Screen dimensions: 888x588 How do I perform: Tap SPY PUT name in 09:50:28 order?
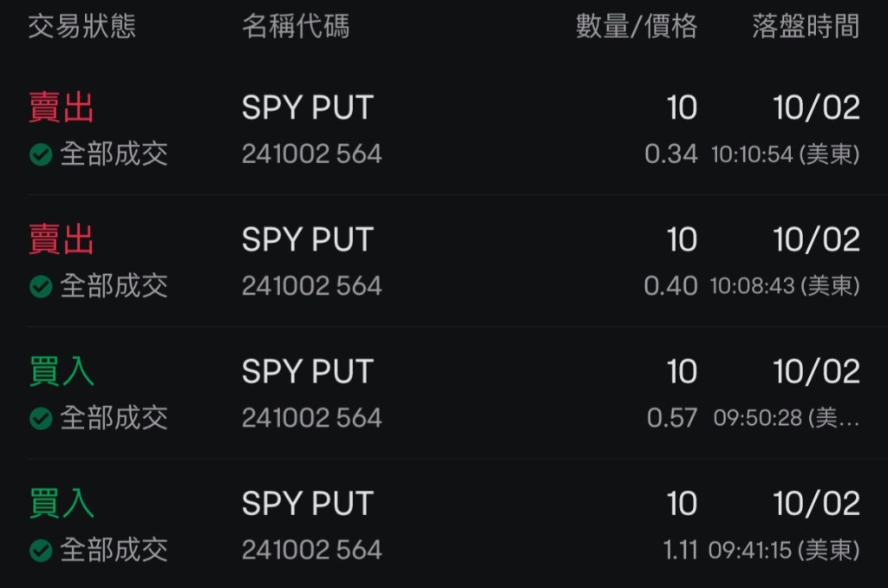tap(307, 372)
